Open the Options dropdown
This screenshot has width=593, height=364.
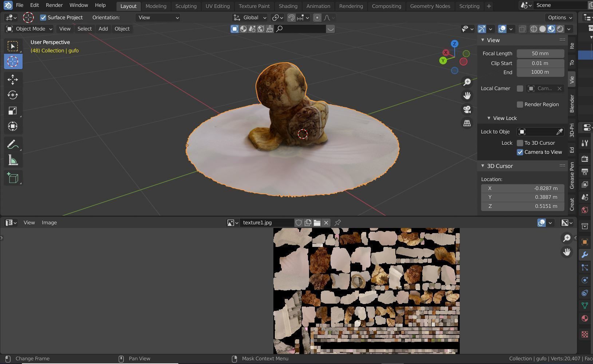pos(560,17)
